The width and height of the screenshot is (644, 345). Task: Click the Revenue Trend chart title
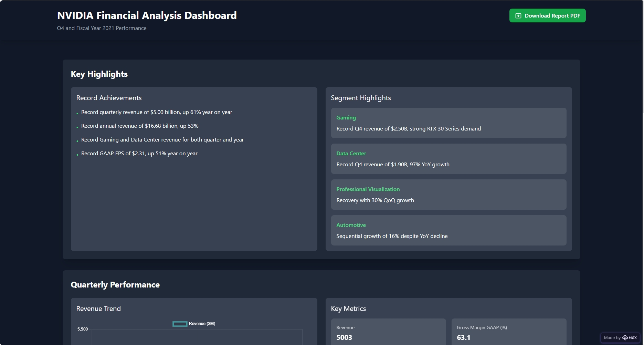[x=98, y=309]
